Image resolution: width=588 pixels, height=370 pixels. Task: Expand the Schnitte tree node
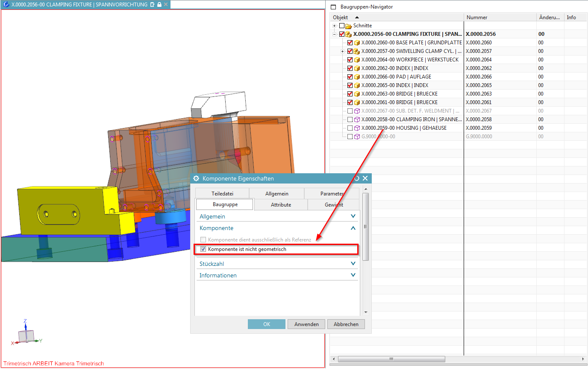pyautogui.click(x=335, y=26)
